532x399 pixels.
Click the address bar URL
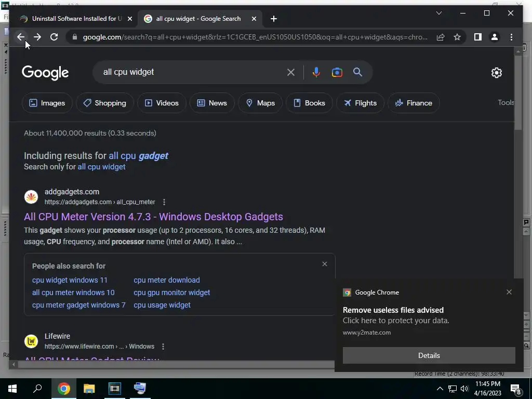(x=255, y=37)
